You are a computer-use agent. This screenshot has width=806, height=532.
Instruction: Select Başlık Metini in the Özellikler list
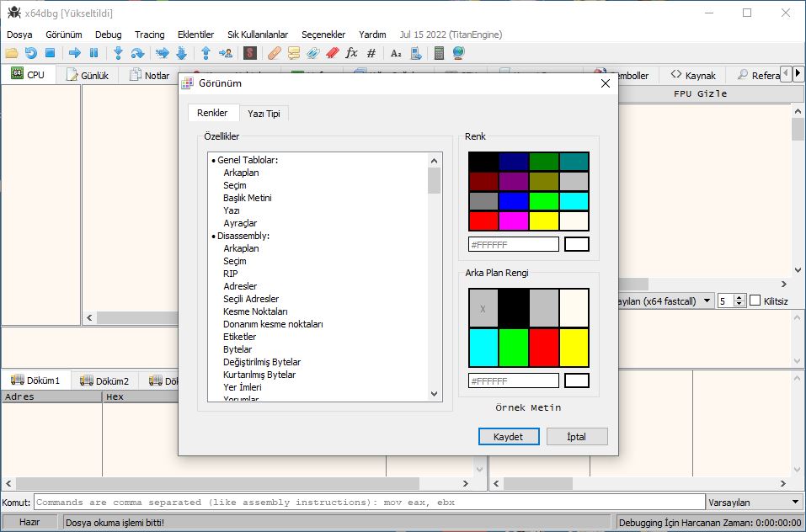point(248,198)
